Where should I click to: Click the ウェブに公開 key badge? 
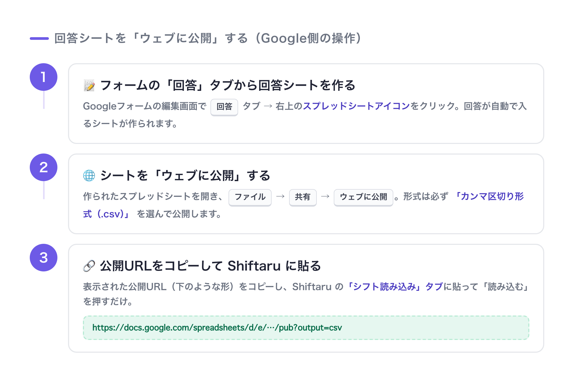tap(364, 197)
